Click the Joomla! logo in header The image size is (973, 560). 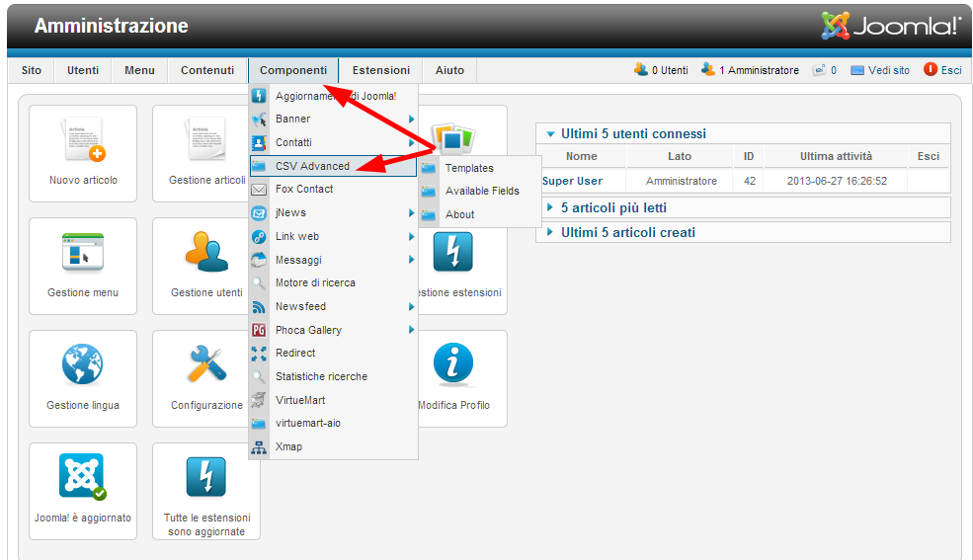[890, 26]
